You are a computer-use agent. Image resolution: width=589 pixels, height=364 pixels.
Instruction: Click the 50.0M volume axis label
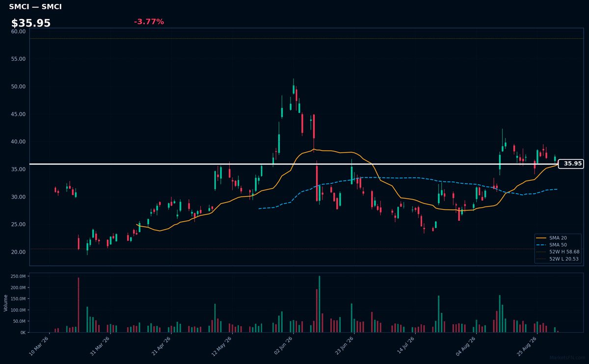coord(19,321)
